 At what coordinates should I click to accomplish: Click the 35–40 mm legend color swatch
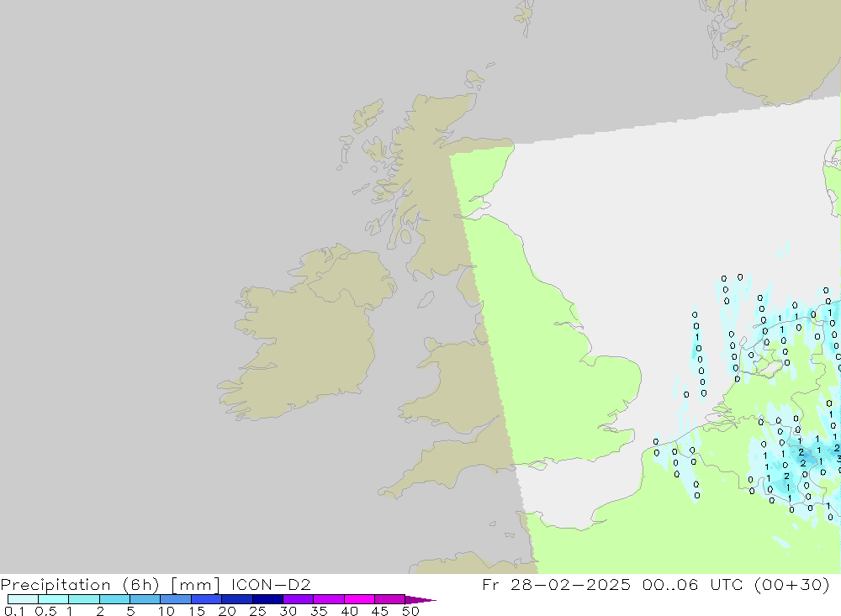(329, 599)
